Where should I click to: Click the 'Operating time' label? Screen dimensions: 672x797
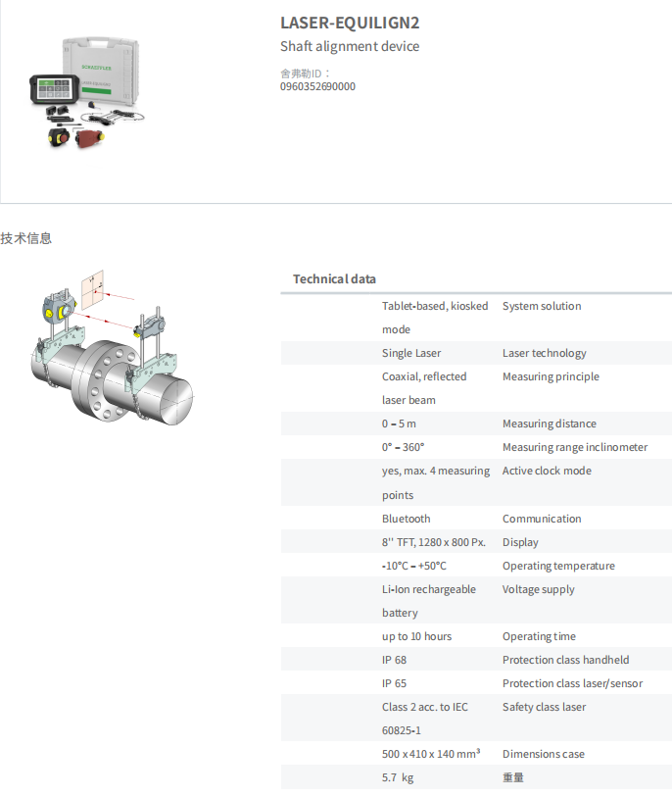click(x=540, y=636)
